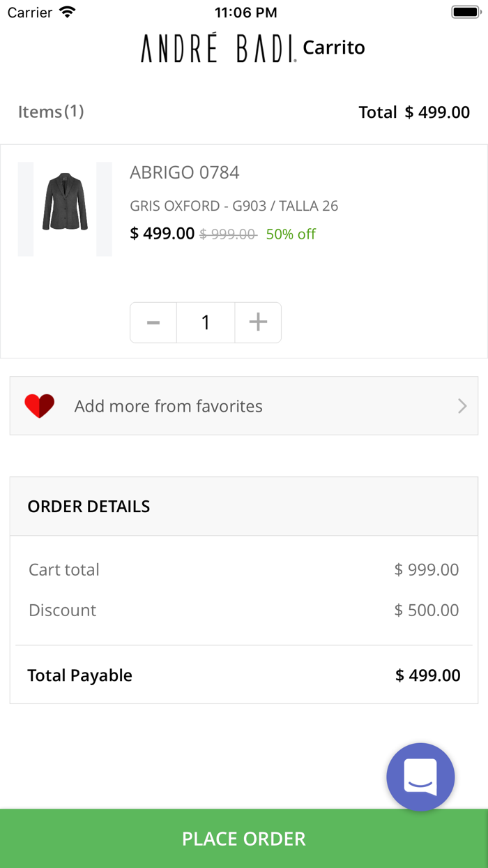Screen dimensions: 488x868
Task: Tap the André Badi logo
Action: coord(219,49)
